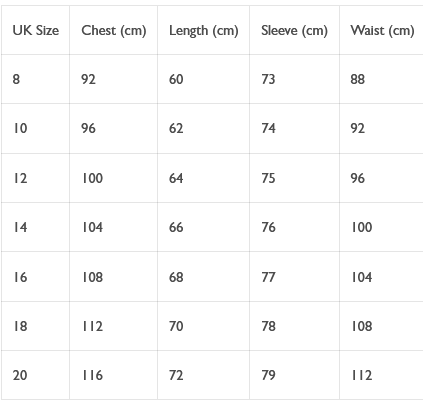The height and width of the screenshot is (409, 423).
Task: Select UK size 8 cell
Action: pos(35,79)
